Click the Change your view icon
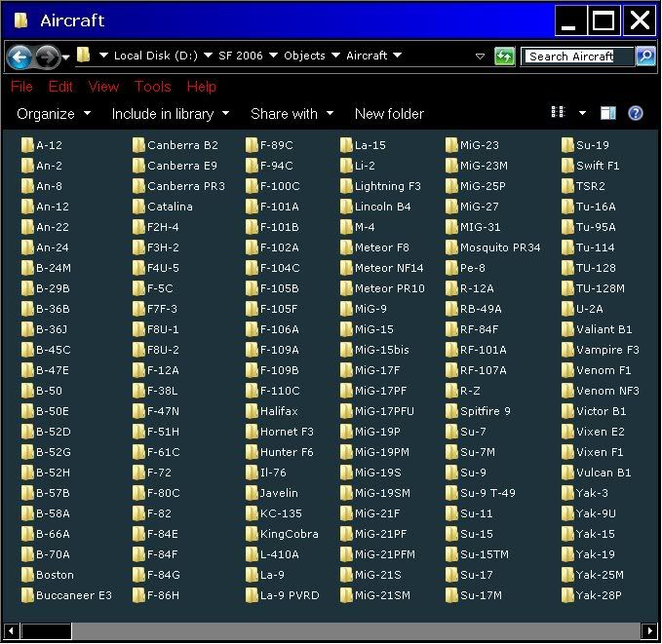Image resolution: width=662 pixels, height=644 pixels. (x=558, y=112)
